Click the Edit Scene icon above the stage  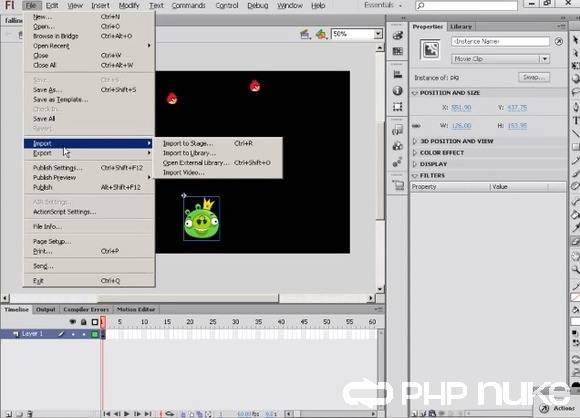pos(305,34)
